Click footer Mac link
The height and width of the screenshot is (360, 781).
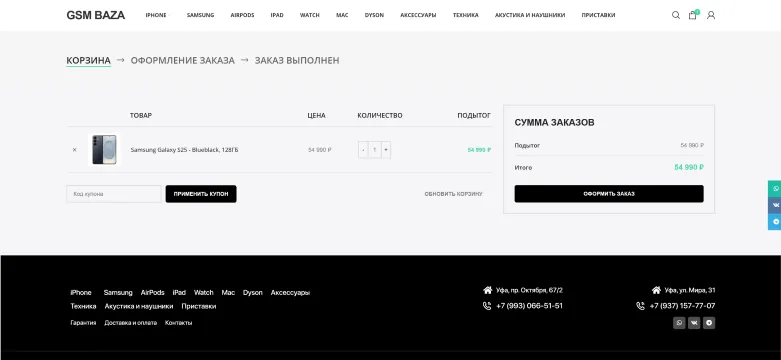click(228, 293)
